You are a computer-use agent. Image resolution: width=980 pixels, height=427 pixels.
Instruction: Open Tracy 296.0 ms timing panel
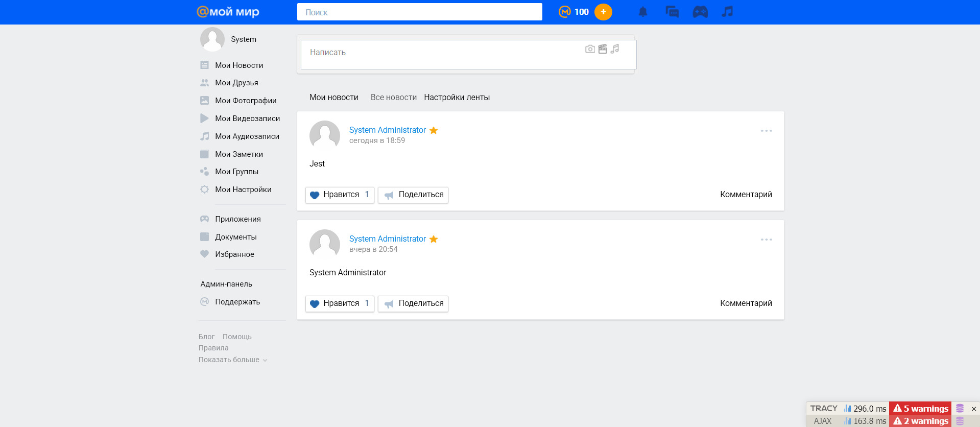point(865,409)
